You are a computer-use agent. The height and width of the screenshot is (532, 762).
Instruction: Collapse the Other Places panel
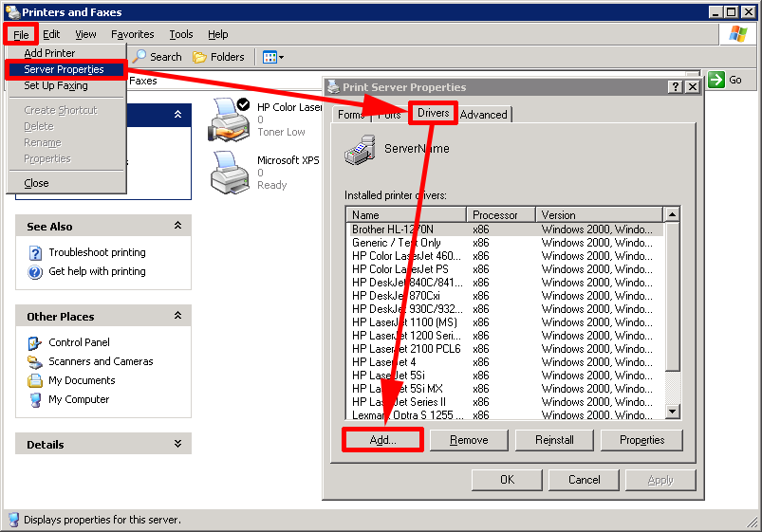point(177,316)
